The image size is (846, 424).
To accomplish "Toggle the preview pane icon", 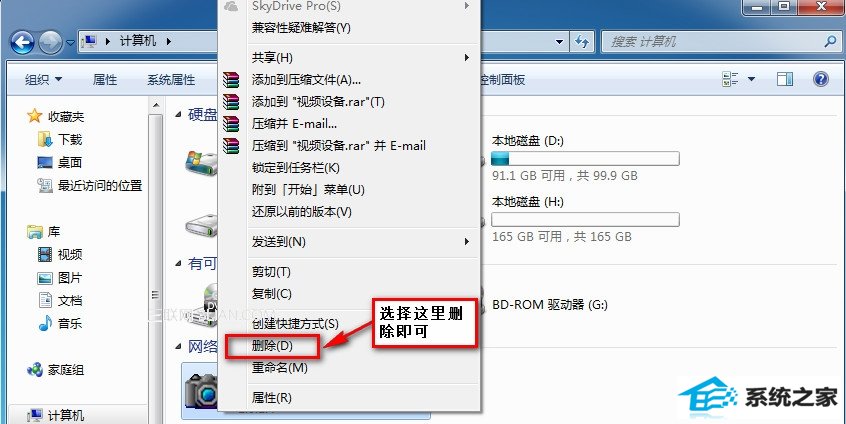I will (784, 80).
